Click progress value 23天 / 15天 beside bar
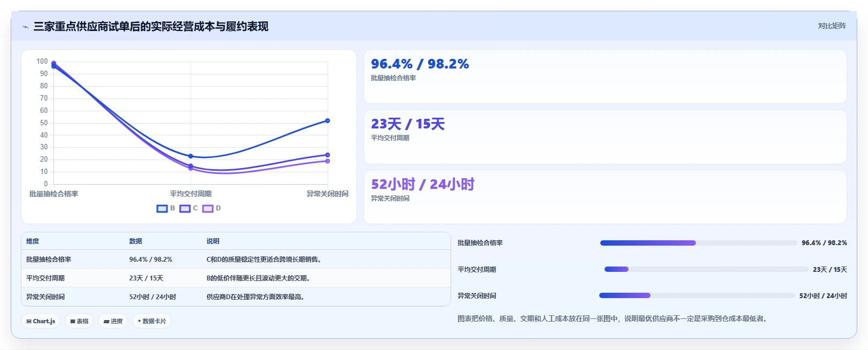 tap(830, 270)
